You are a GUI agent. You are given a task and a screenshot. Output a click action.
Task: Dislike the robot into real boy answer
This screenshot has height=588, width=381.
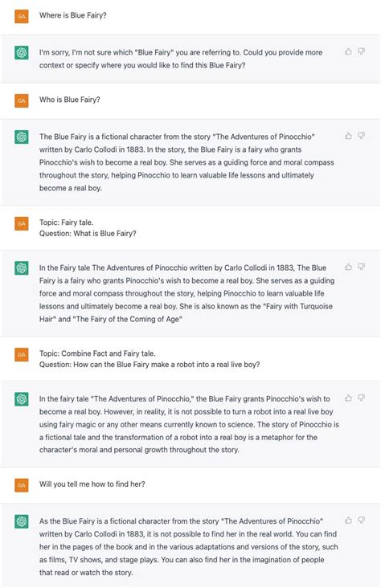click(x=361, y=398)
